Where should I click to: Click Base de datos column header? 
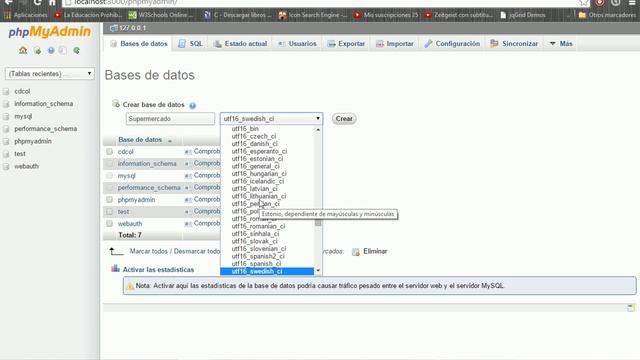point(140,140)
